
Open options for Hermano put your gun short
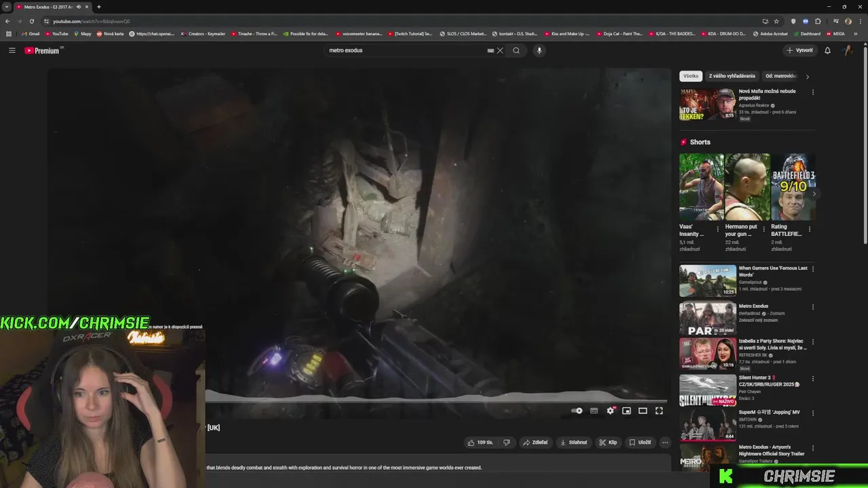coord(764,229)
